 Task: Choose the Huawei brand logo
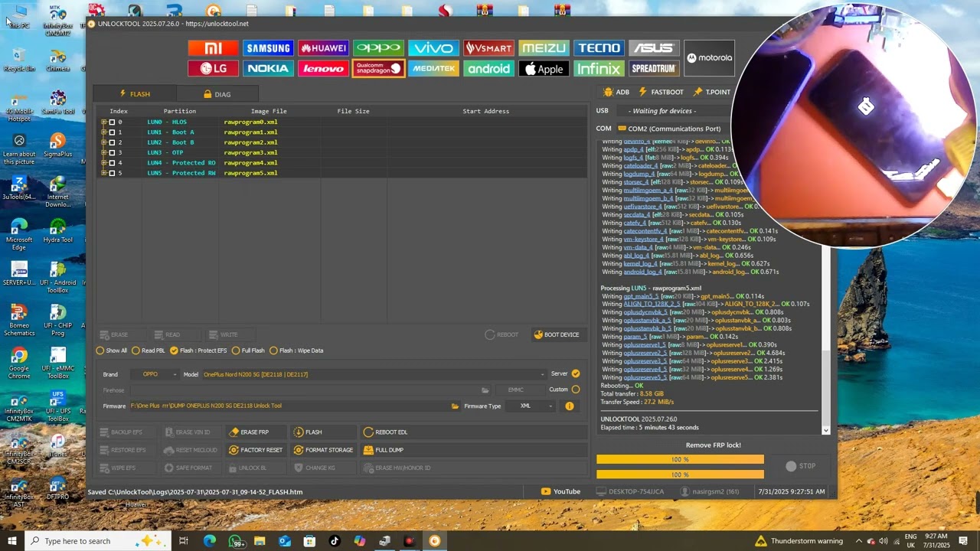point(323,48)
